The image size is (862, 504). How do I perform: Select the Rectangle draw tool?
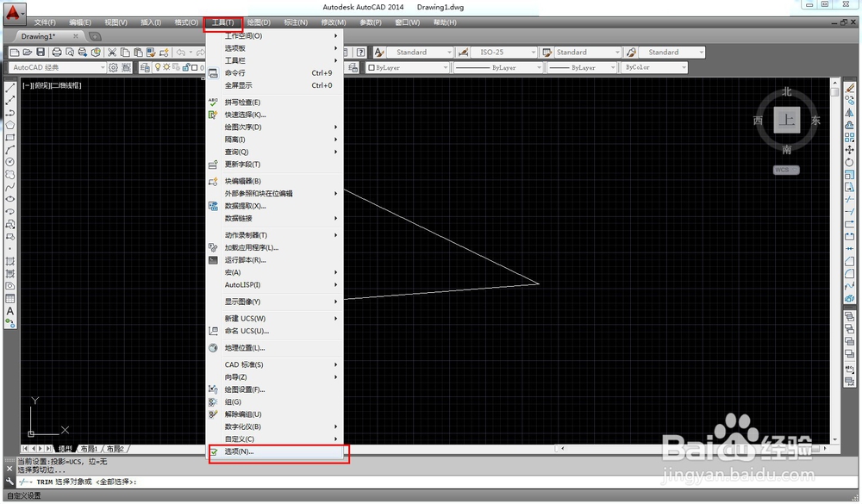(x=9, y=137)
